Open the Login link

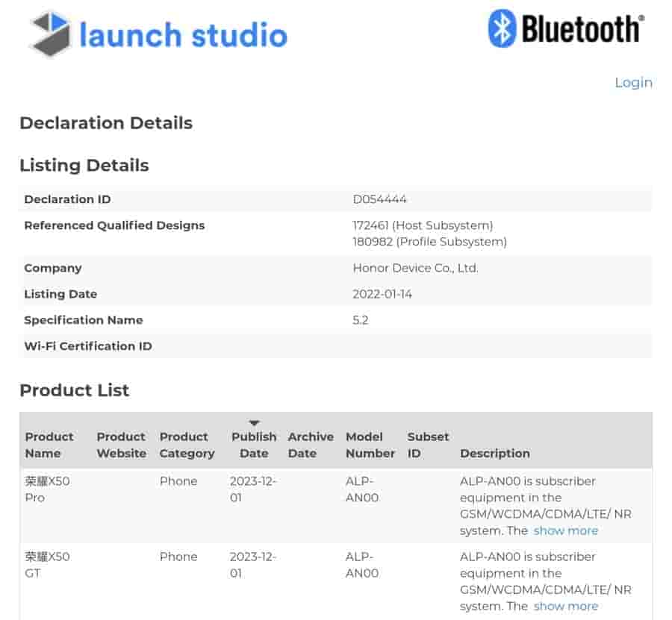click(x=633, y=82)
